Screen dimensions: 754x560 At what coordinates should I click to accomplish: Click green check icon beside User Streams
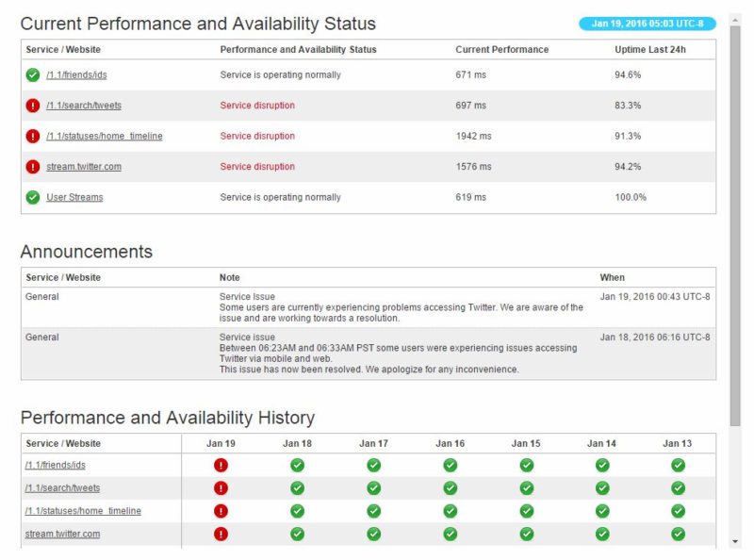tap(33, 198)
